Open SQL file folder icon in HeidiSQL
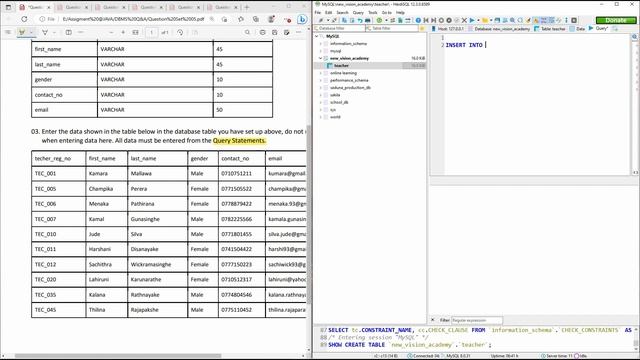The height and width of the screenshot is (360, 640). pyautogui.click(x=485, y=20)
